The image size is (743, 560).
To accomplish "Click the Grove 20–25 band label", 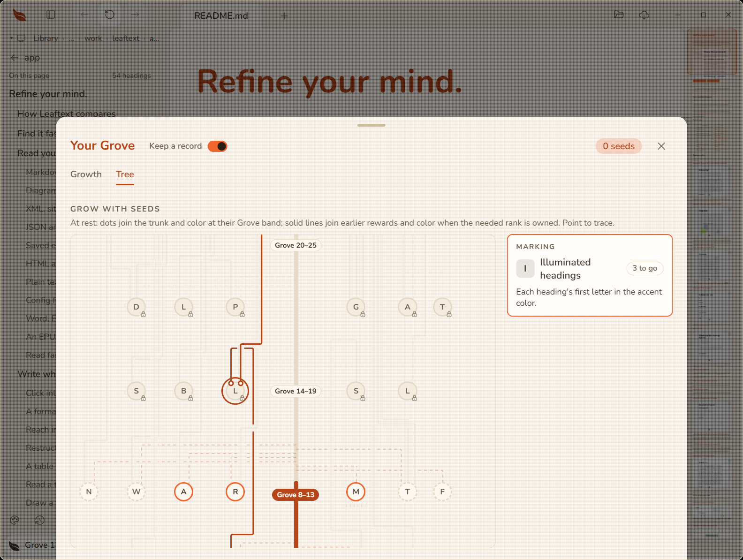I will pyautogui.click(x=296, y=245).
